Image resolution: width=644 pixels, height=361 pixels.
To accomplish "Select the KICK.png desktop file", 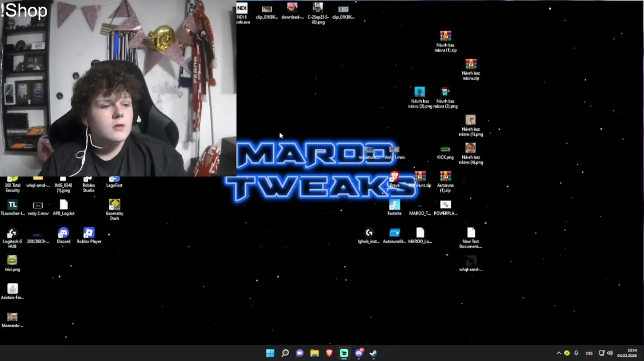I will pos(445,152).
